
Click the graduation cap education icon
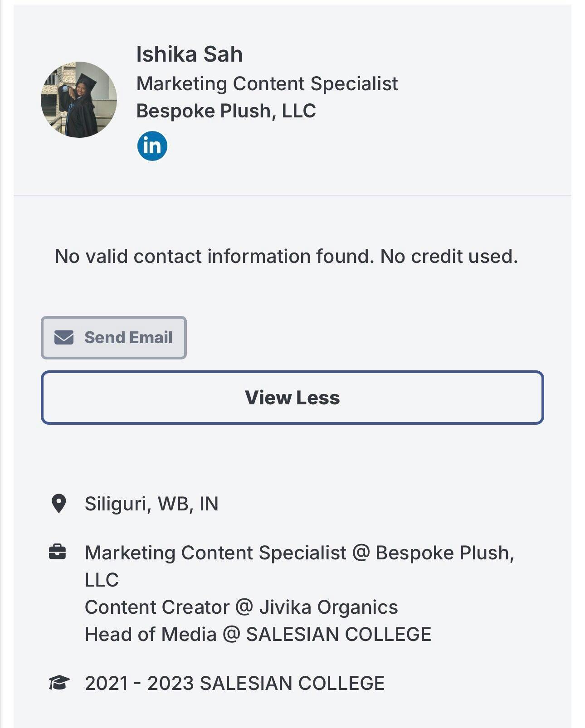58,683
